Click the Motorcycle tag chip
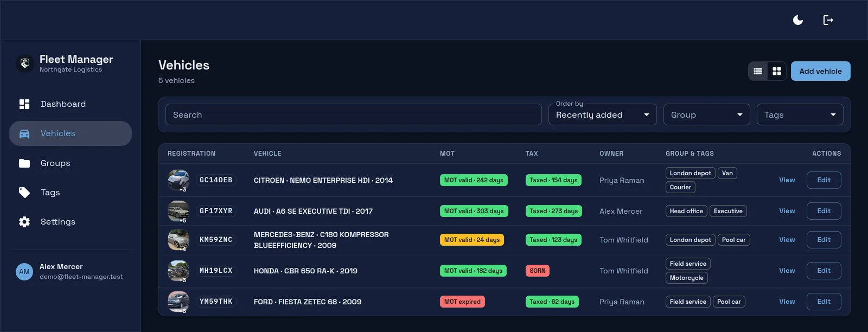Screen dimensions: 868x332 (686, 278)
